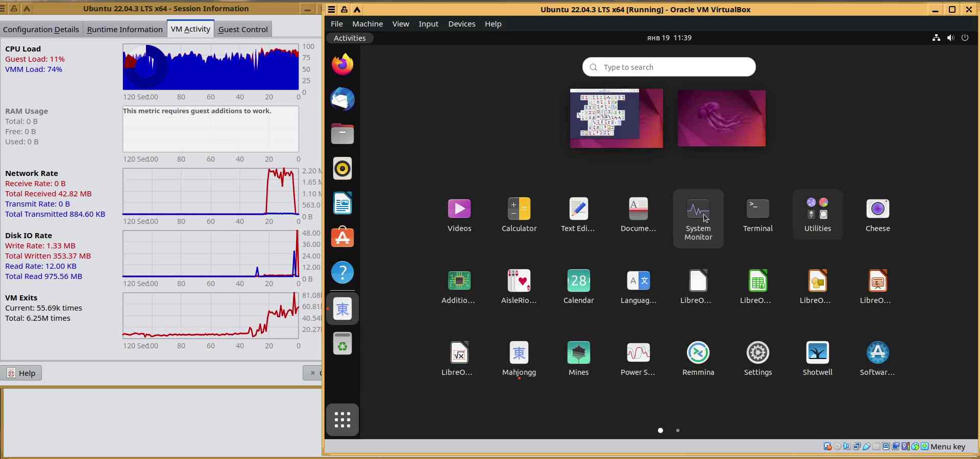This screenshot has height=459, width=980.
Task: Click the 'Guest Load: 11%' text
Action: [x=35, y=59]
